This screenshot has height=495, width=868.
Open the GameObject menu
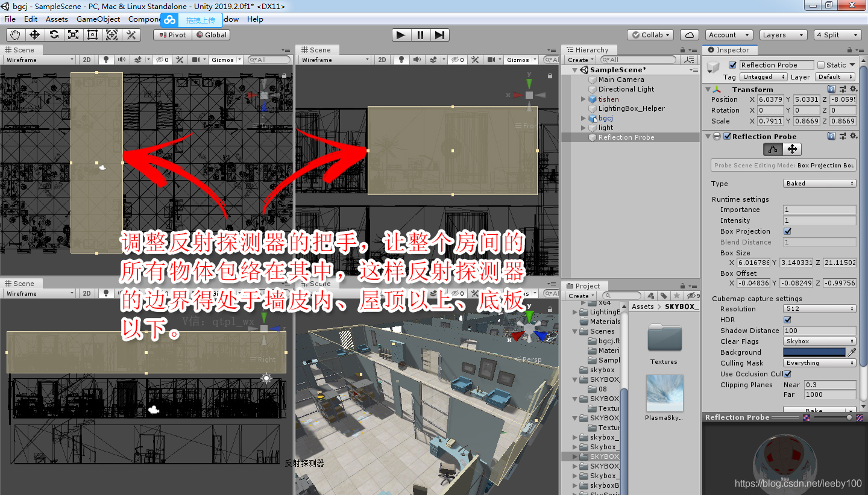click(x=98, y=19)
